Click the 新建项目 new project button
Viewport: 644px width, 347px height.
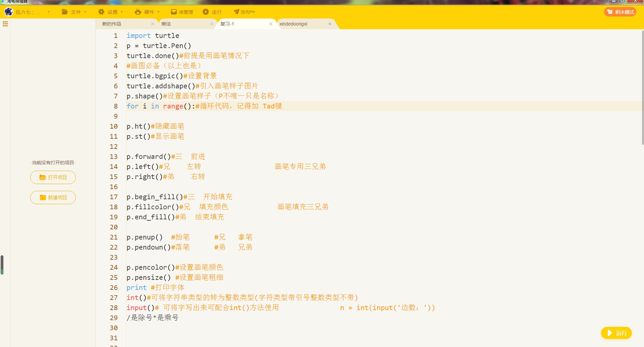(x=53, y=198)
